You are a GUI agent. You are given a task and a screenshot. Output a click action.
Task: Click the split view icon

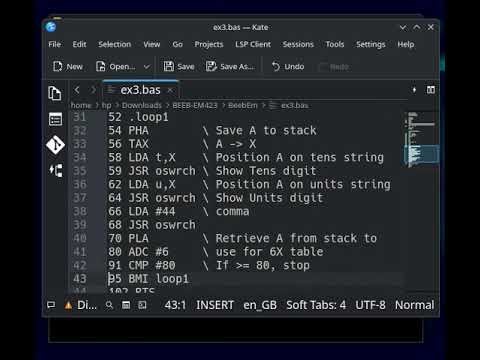[x=431, y=90]
